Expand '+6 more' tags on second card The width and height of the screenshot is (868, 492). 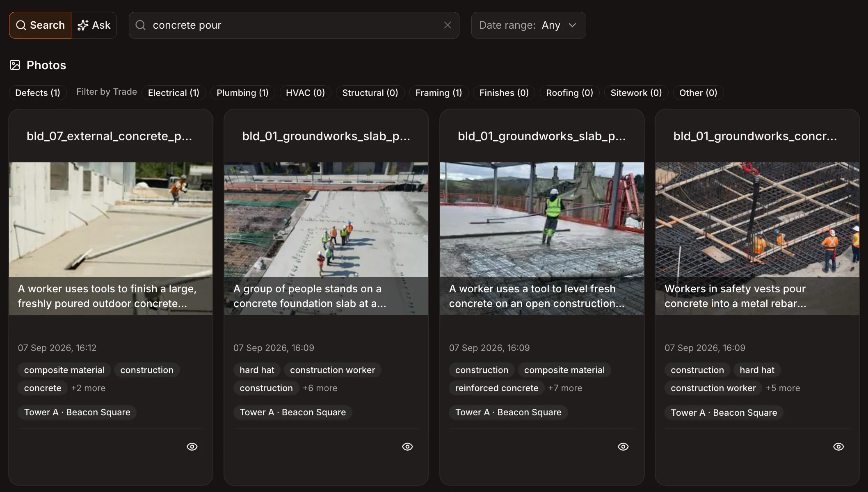[320, 388]
